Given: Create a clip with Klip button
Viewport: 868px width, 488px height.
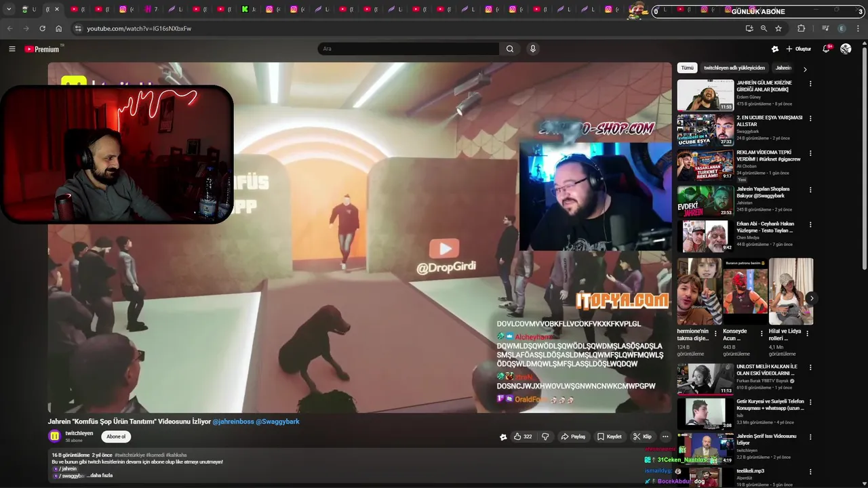Looking at the screenshot, I should point(642,436).
